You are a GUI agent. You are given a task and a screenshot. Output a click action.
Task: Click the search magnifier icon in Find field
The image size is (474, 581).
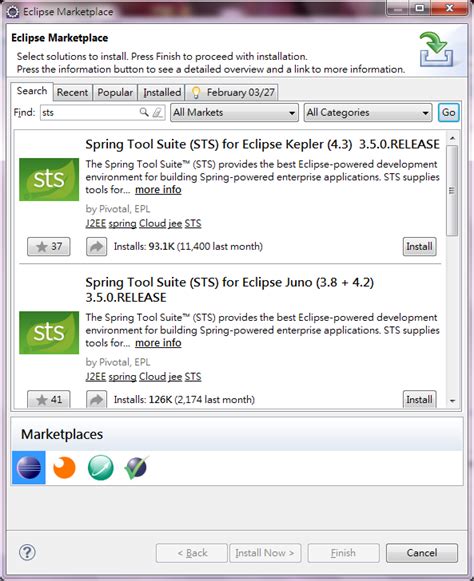pyautogui.click(x=144, y=112)
